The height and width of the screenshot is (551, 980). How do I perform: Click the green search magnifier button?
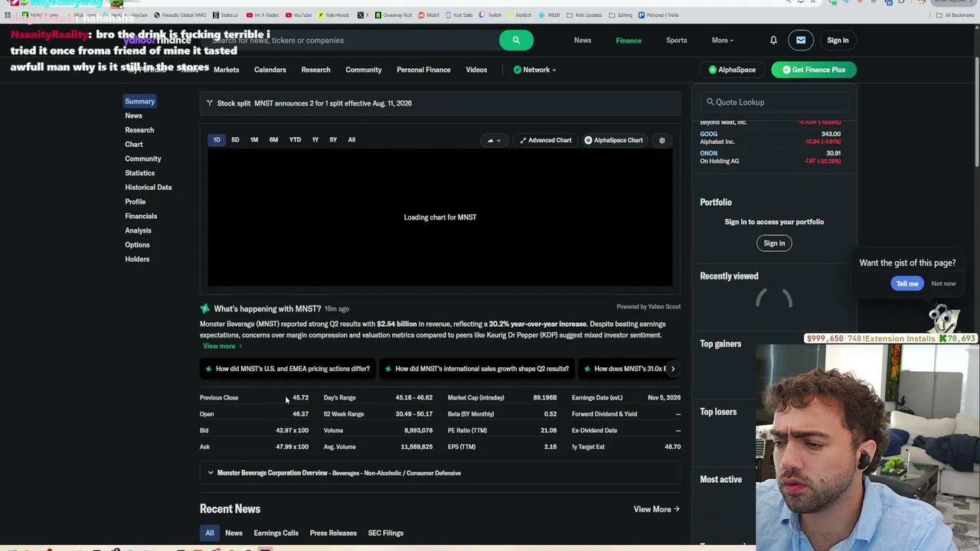coord(516,41)
